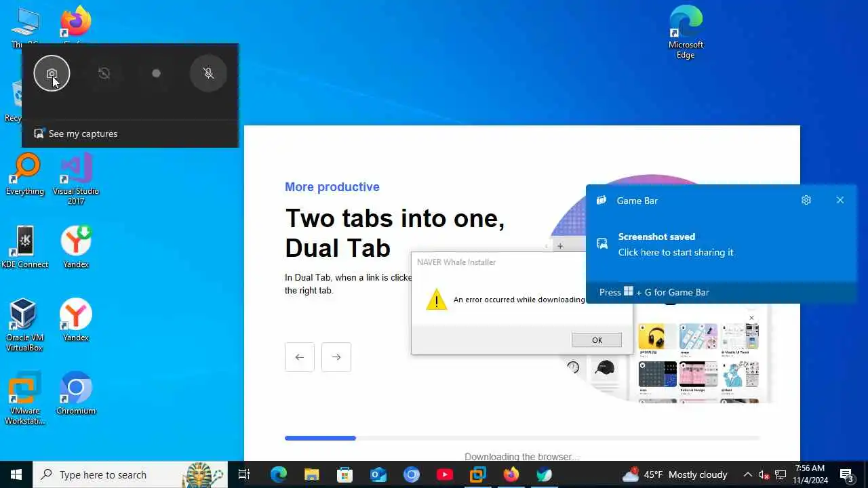Open the Chromium desktop shortcut

pos(76,393)
